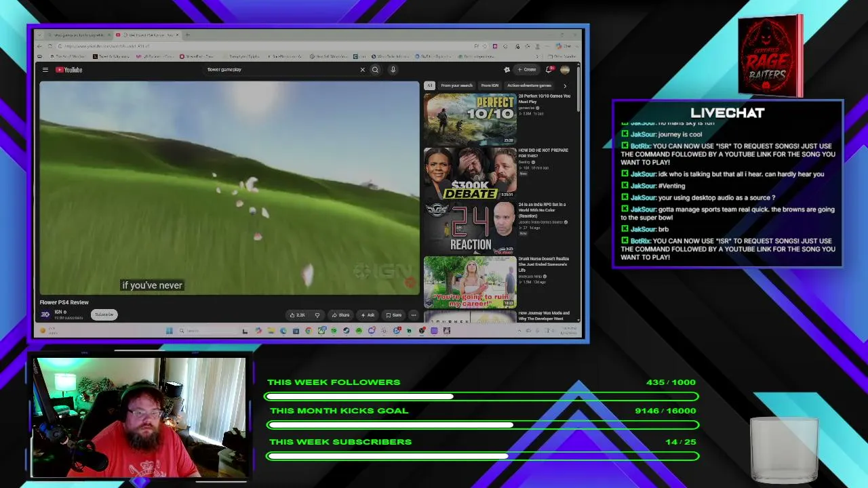Open '24 is an Indie RPG' title link
Viewport: 868px width, 488px height.
tap(542, 210)
